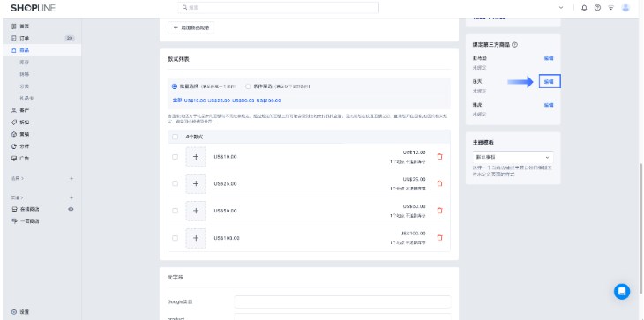Open the Online Store (在线商店) icon
Screen dimensions: 644x320
point(14,209)
